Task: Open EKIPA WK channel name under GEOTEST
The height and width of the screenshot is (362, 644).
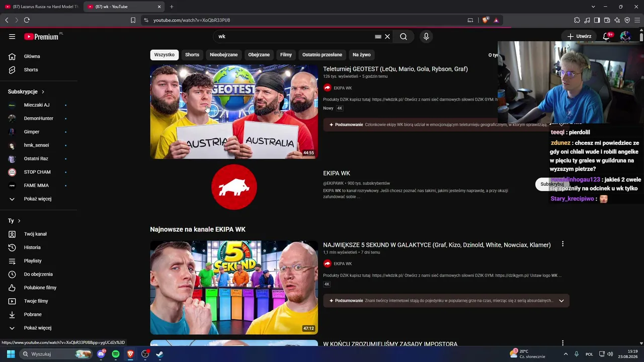Action: (343, 88)
